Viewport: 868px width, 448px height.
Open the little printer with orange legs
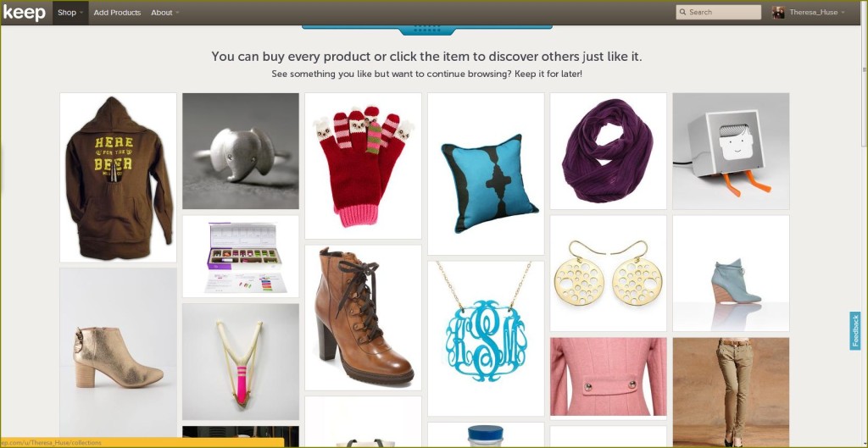(x=731, y=151)
